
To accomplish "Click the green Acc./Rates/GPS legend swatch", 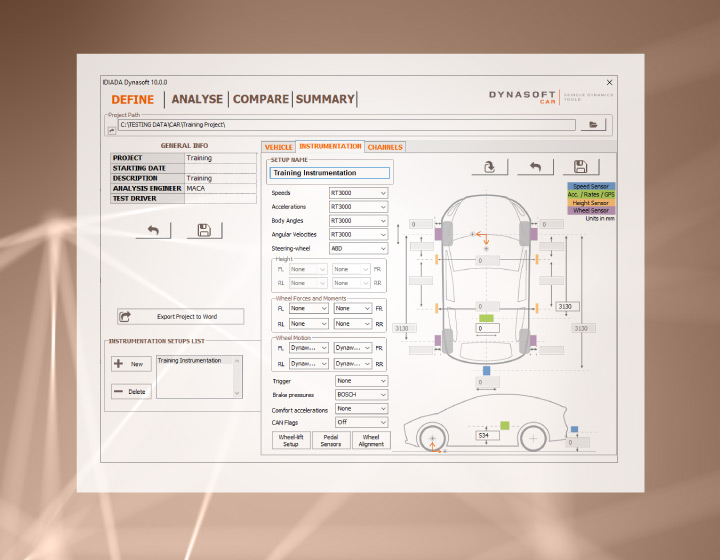I will [591, 194].
